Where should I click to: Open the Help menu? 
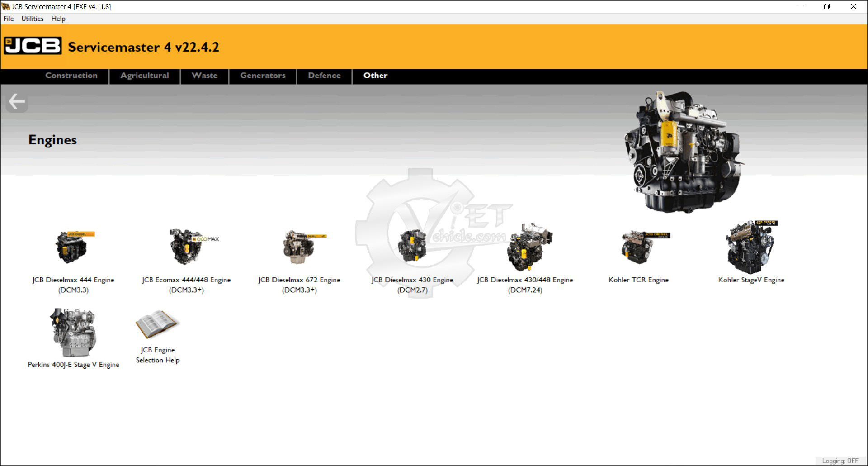click(x=58, y=19)
